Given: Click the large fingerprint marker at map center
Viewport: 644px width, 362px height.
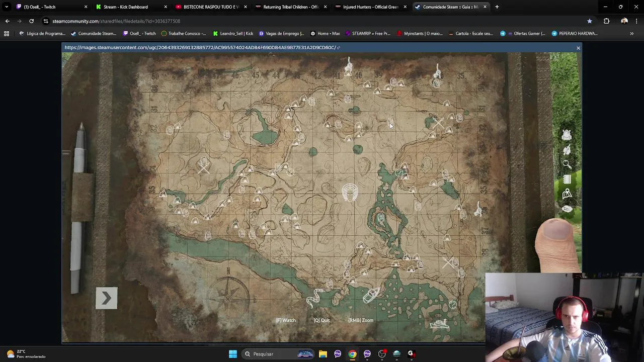Looking at the screenshot, I should pos(350,193).
